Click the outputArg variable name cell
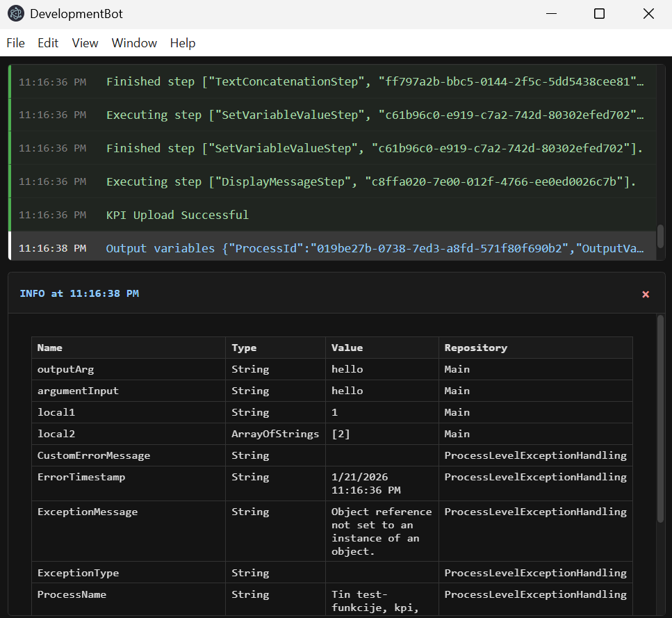Viewport: 672px width, 618px height. [65, 369]
